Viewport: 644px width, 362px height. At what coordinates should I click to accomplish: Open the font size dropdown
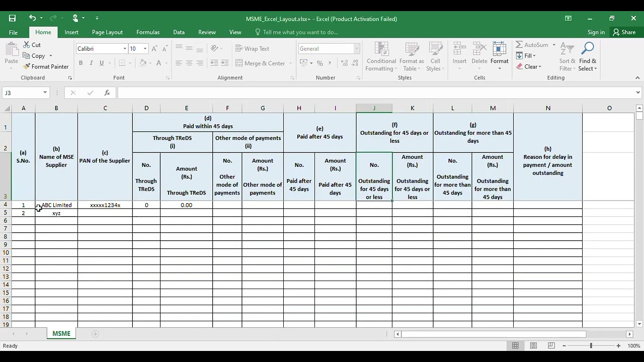coord(145,49)
